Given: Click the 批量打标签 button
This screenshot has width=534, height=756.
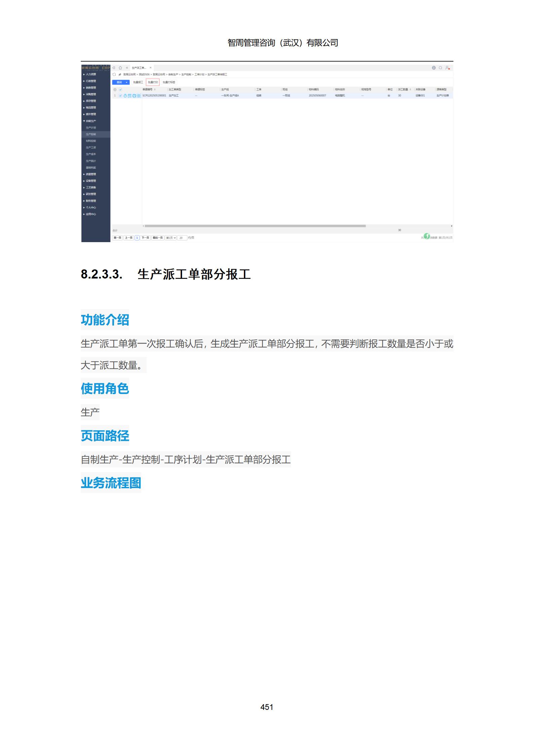Looking at the screenshot, I should [x=169, y=82].
